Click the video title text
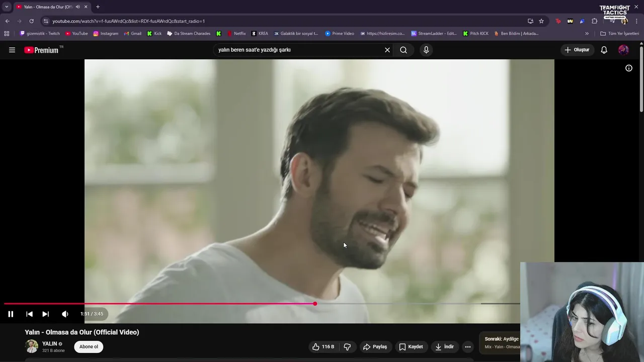The width and height of the screenshot is (644, 362). pos(82,332)
